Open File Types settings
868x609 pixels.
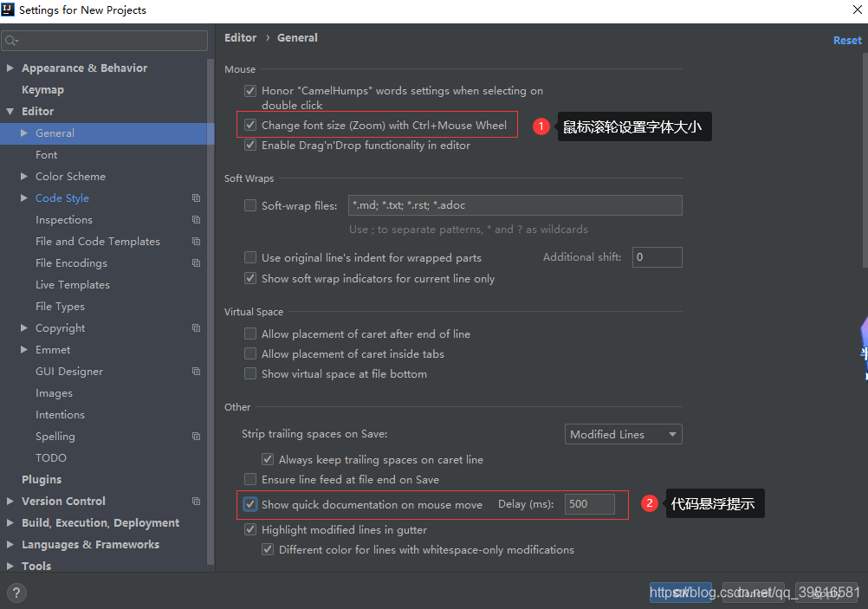tap(60, 306)
